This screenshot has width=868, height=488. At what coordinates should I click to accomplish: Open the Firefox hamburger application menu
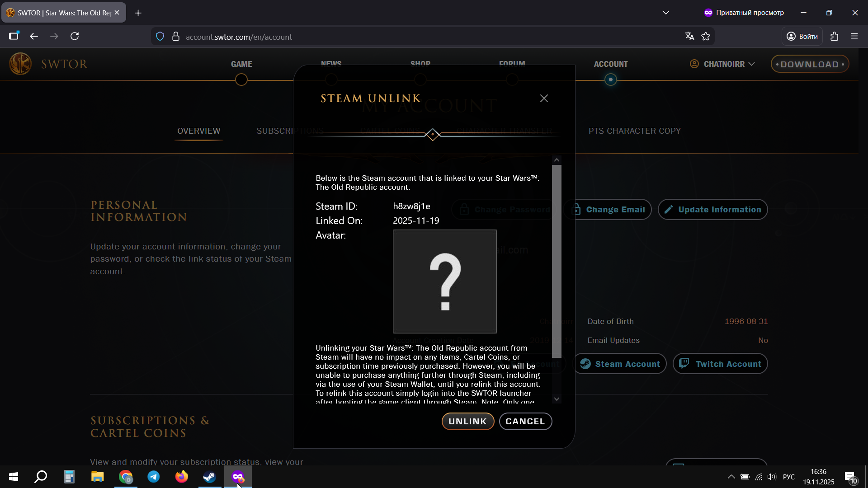click(854, 37)
